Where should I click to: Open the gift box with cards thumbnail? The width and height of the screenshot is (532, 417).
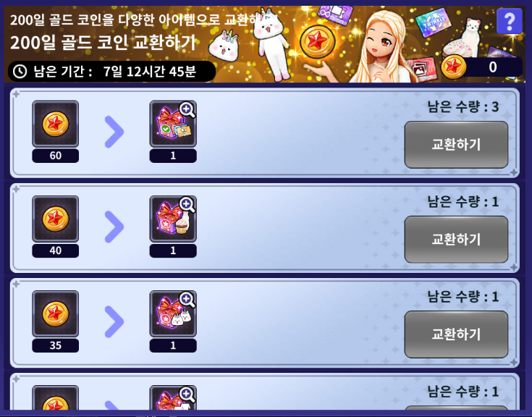tap(173, 124)
